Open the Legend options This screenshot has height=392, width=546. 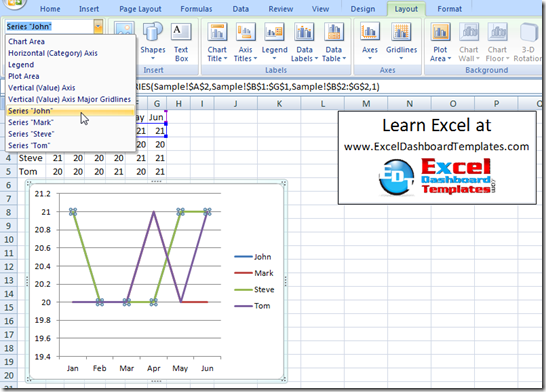click(x=274, y=42)
